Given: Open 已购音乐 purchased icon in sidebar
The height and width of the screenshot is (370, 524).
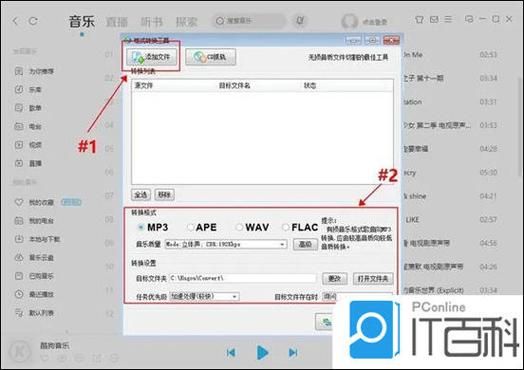Looking at the screenshot, I should tap(19, 276).
